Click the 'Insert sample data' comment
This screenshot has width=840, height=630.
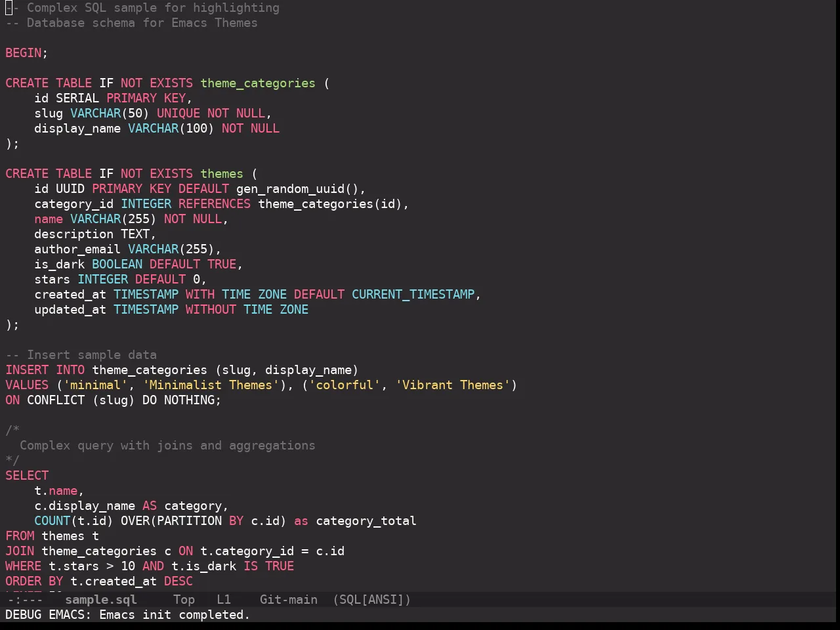pyautogui.click(x=81, y=355)
